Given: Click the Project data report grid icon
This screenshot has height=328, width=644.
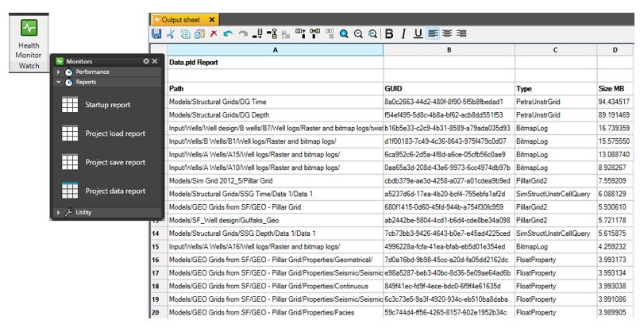Looking at the screenshot, I should (70, 191).
